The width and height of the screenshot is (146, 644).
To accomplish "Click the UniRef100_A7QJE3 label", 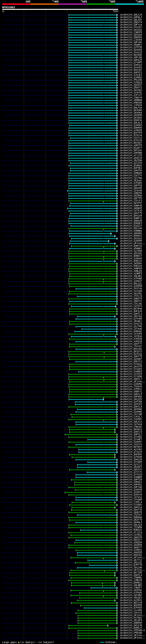I will [x=131, y=75].
